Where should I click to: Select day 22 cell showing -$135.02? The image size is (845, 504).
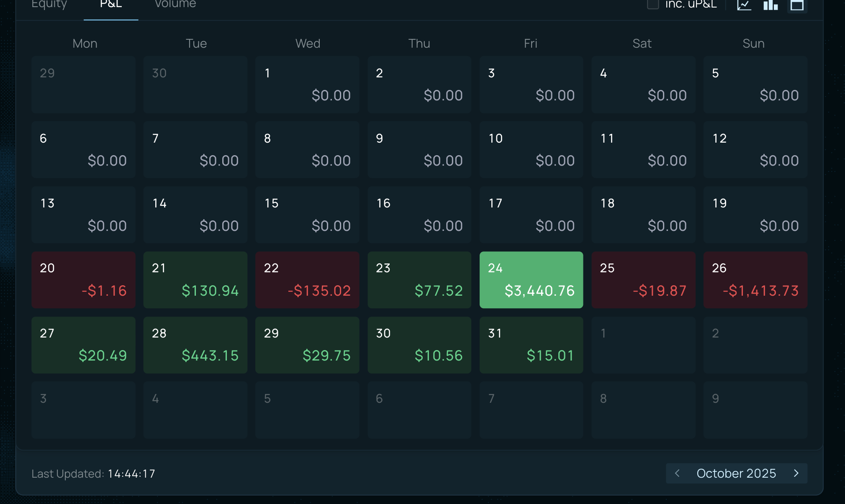[307, 280]
